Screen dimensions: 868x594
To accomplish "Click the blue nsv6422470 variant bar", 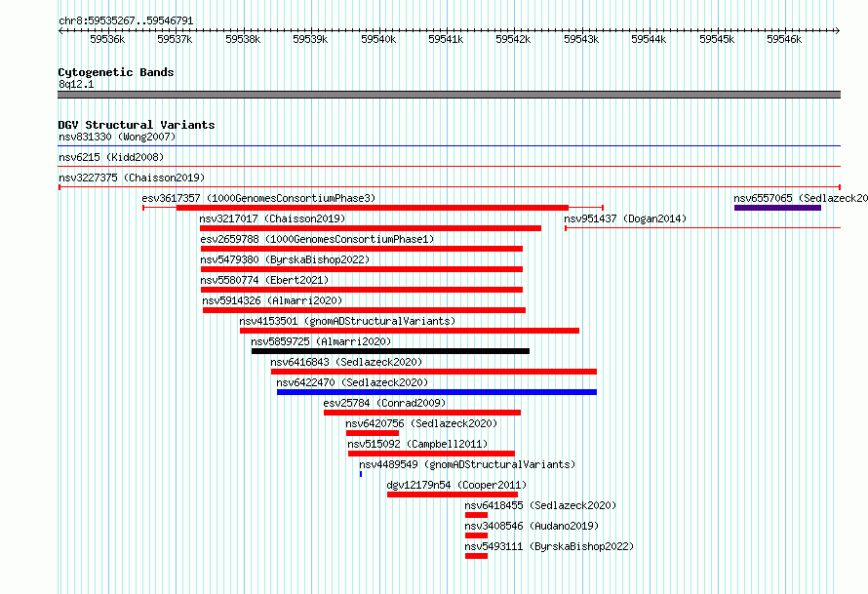I will [437, 392].
